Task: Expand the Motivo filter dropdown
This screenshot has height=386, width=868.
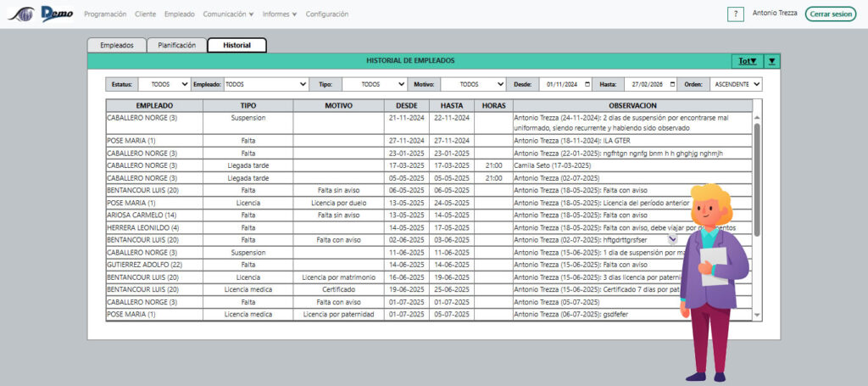Action: [x=472, y=85]
